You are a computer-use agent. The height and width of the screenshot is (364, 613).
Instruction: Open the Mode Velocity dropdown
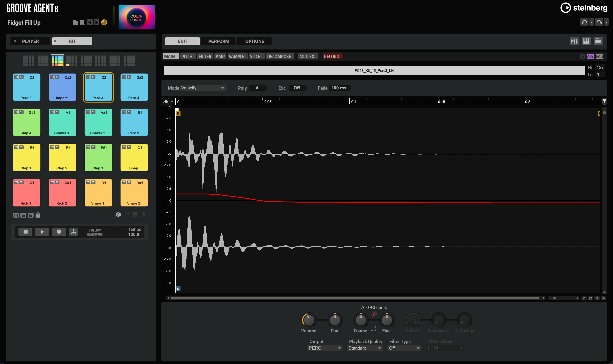(x=203, y=88)
